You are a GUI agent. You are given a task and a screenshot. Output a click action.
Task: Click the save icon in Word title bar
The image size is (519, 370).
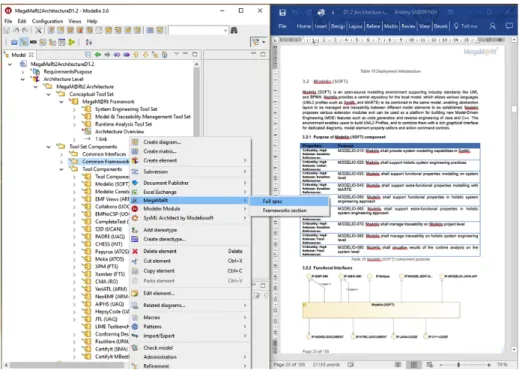[282, 13]
